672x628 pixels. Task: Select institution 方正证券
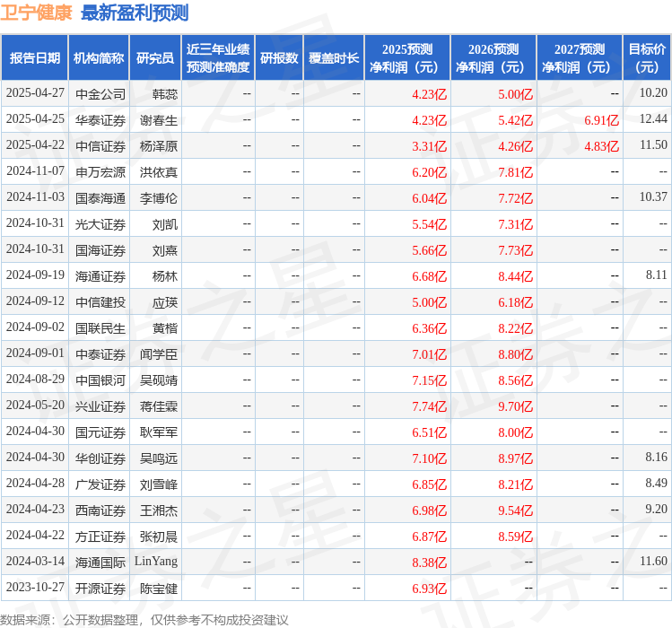[100, 536]
